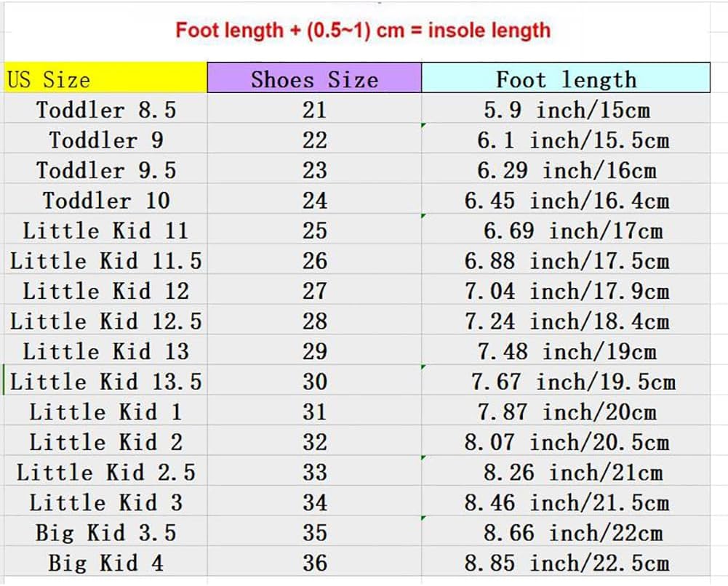
Task: Click shoe size 27 cell
Action: [314, 291]
